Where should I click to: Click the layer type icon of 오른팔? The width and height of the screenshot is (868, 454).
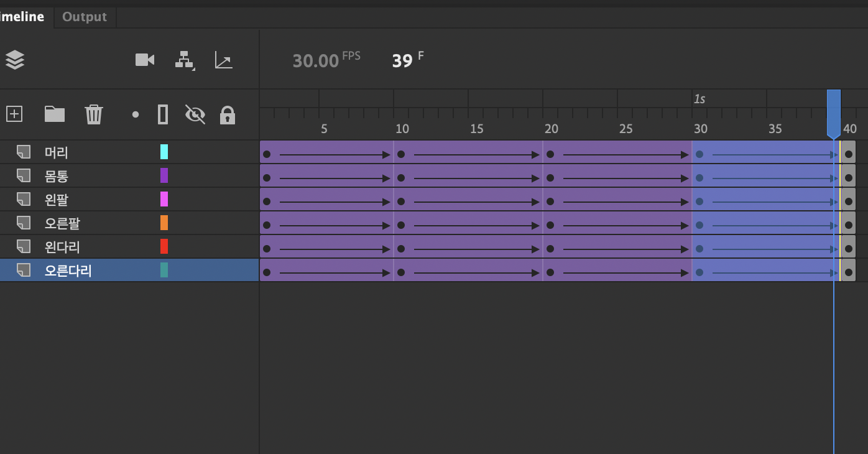pos(24,223)
